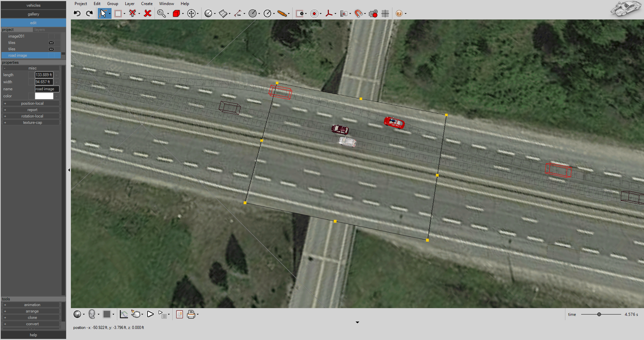Click the report notepad icon
This screenshot has width=644, height=340.
[x=179, y=314]
